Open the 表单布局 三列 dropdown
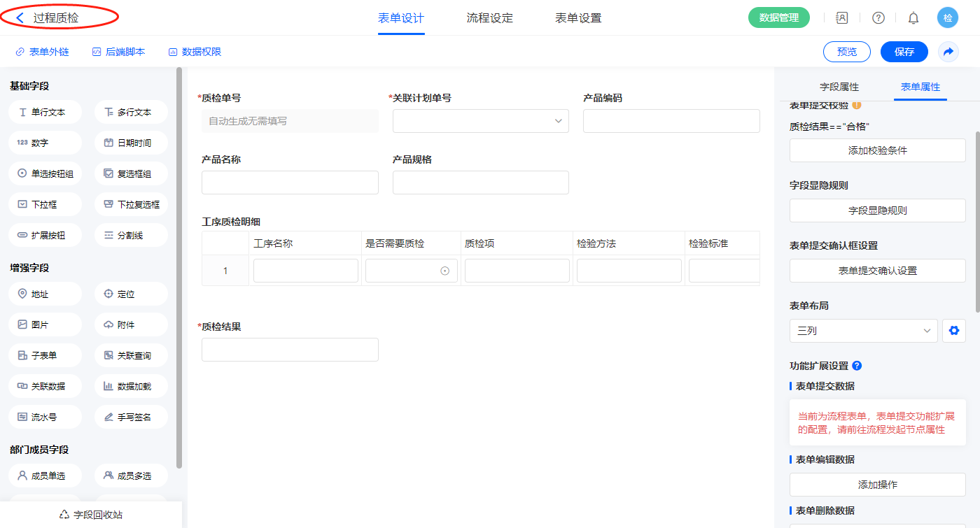 pyautogui.click(x=863, y=331)
